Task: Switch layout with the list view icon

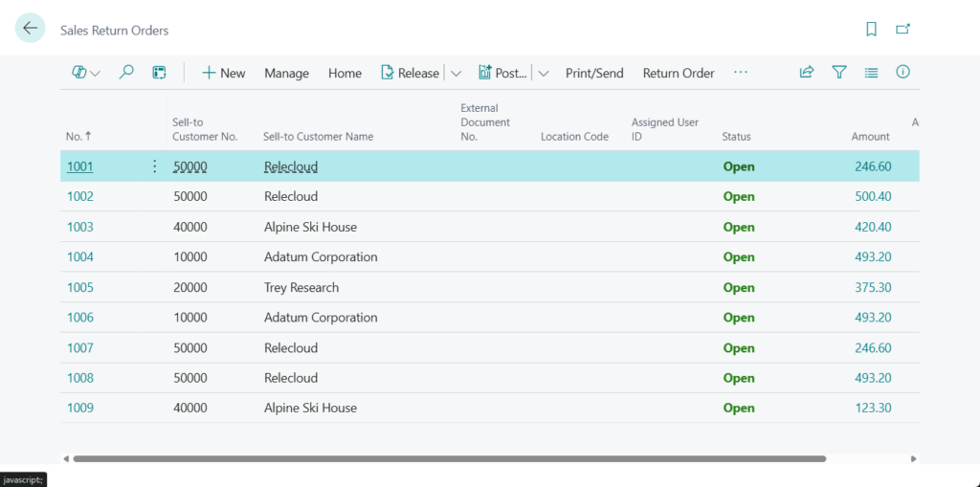Action: click(871, 73)
